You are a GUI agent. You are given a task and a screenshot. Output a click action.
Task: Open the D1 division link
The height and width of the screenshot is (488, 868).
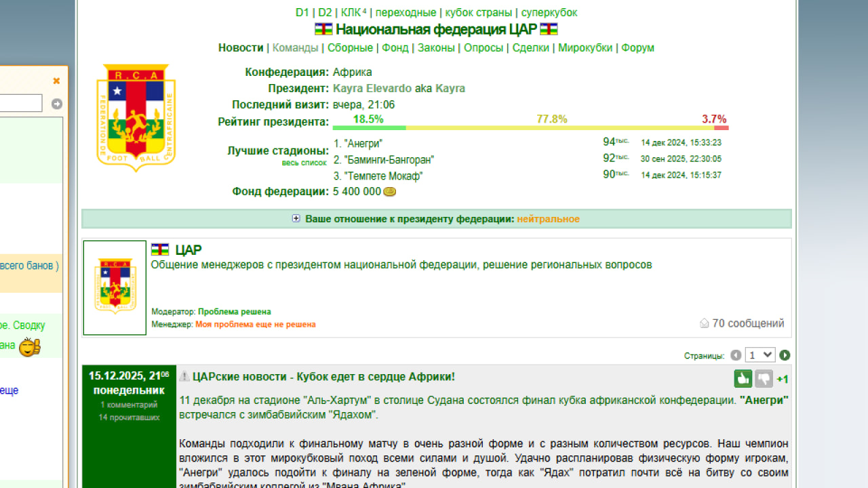pyautogui.click(x=301, y=12)
